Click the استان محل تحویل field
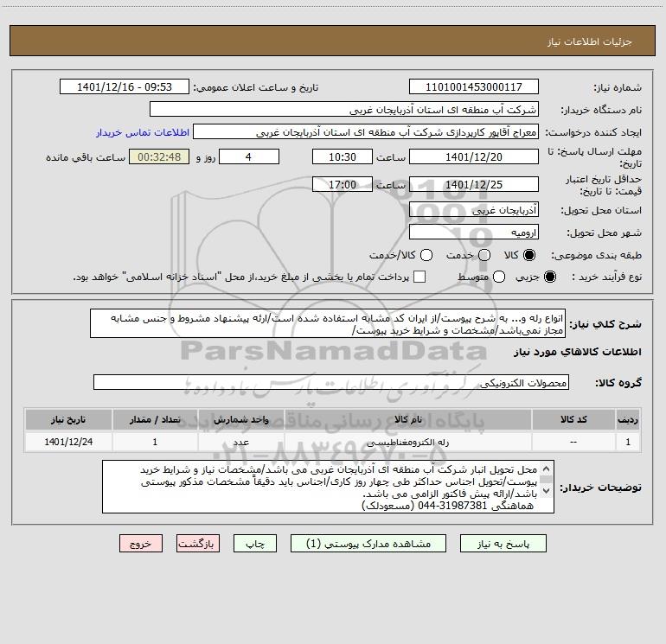The height and width of the screenshot is (644, 666). [474, 210]
